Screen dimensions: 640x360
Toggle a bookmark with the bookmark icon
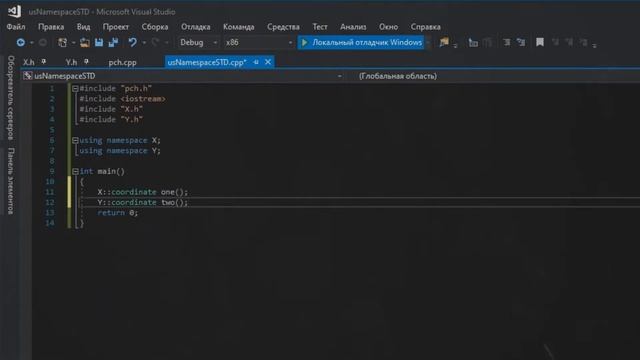(x=540, y=42)
